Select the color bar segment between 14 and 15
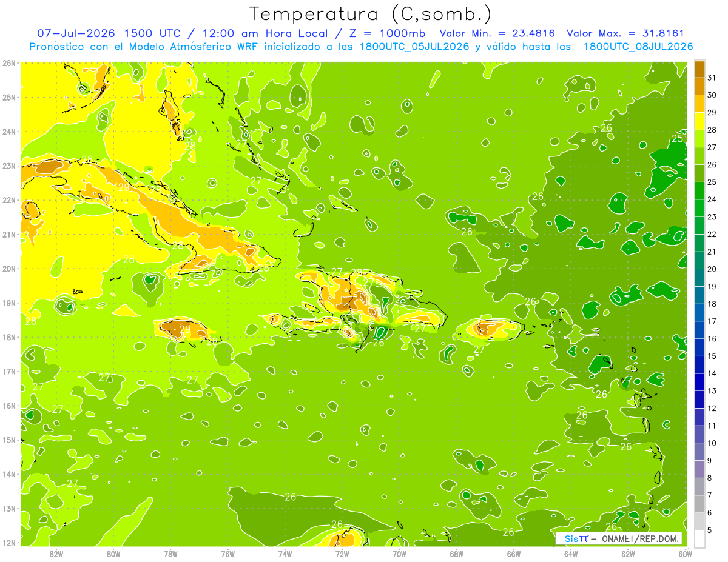Image resolution: width=728 pixels, height=562 pixels. [699, 364]
